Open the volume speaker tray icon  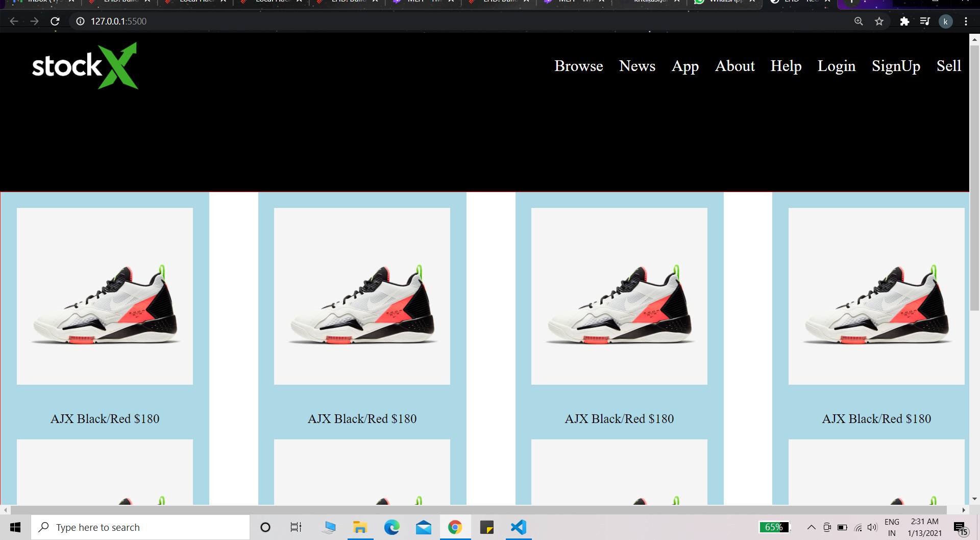click(872, 527)
